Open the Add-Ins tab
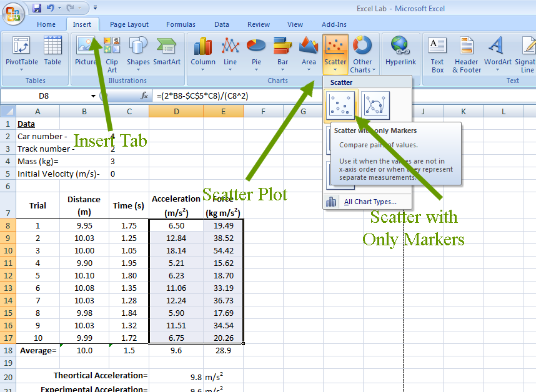Image resolution: width=536 pixels, height=392 pixels. [x=334, y=24]
